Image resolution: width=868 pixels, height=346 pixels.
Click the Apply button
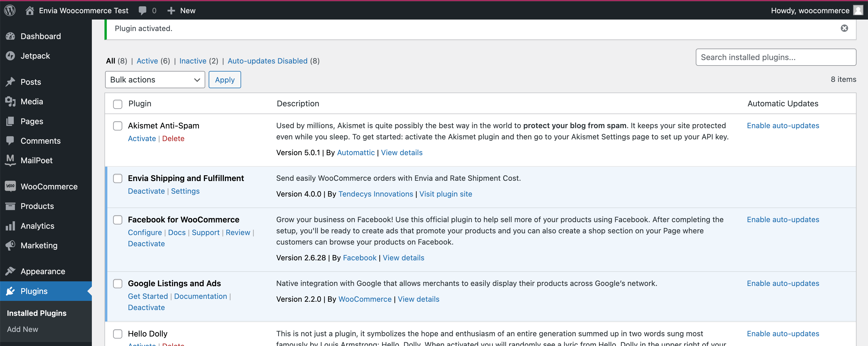point(224,80)
